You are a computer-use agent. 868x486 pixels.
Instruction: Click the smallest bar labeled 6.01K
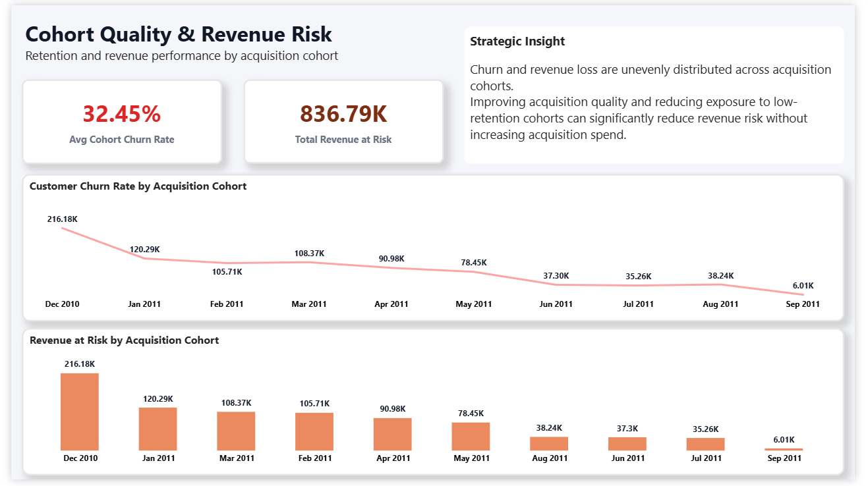(784, 448)
